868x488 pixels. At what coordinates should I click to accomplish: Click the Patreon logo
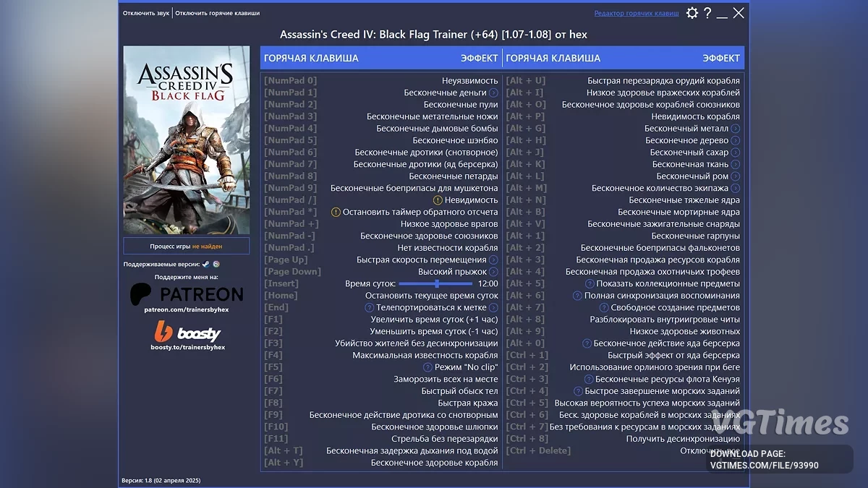point(187,294)
